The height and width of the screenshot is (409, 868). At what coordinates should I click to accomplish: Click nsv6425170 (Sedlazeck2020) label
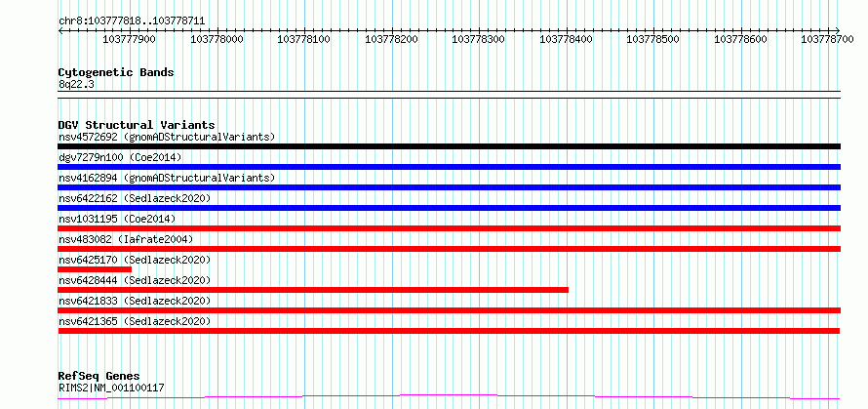click(x=135, y=260)
